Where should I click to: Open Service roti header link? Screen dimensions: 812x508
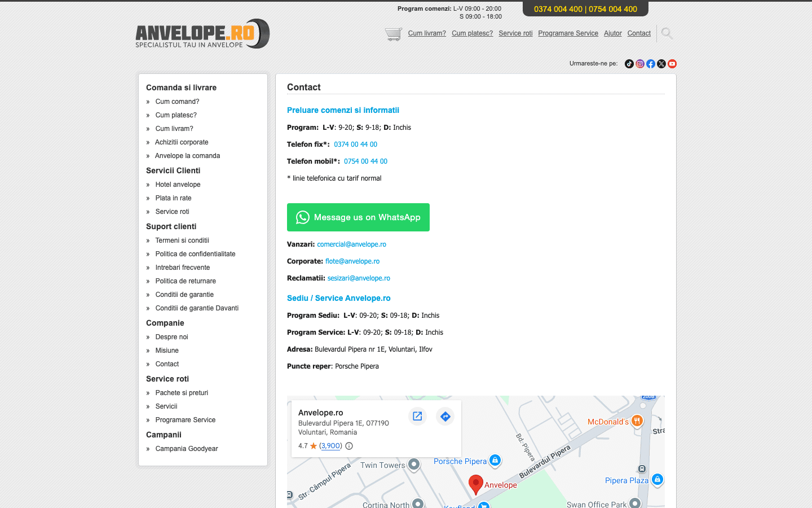tap(515, 33)
